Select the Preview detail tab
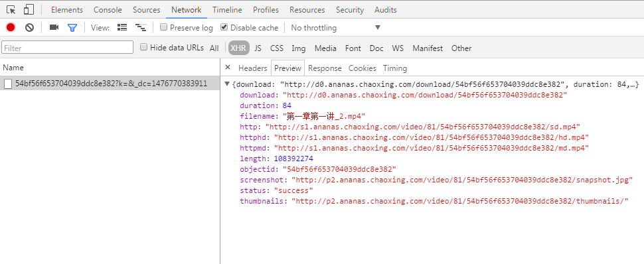Image resolution: width=644 pixels, height=264 pixels. 287,68
